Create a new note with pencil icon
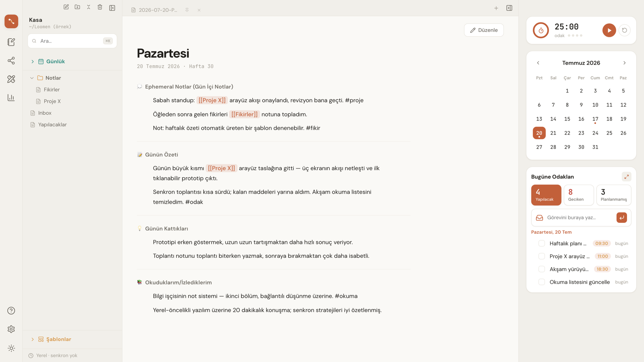Image resolution: width=644 pixels, height=362 pixels. click(66, 7)
